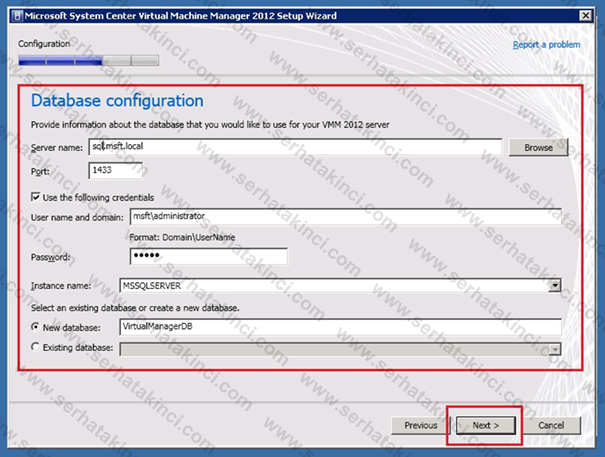Click the Server name input field
The width and height of the screenshot is (605, 457).
(295, 147)
